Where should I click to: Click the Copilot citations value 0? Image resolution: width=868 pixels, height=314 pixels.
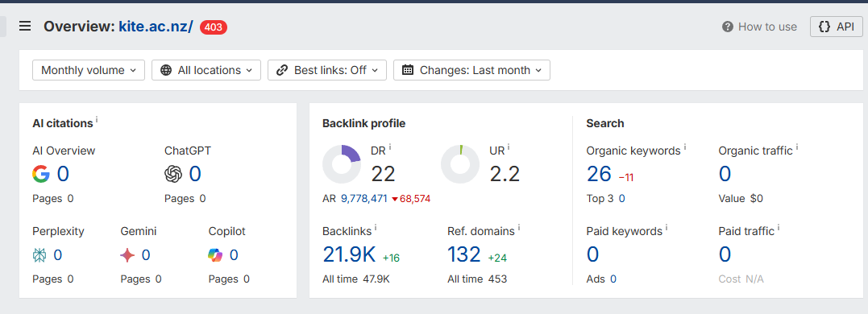pos(234,255)
